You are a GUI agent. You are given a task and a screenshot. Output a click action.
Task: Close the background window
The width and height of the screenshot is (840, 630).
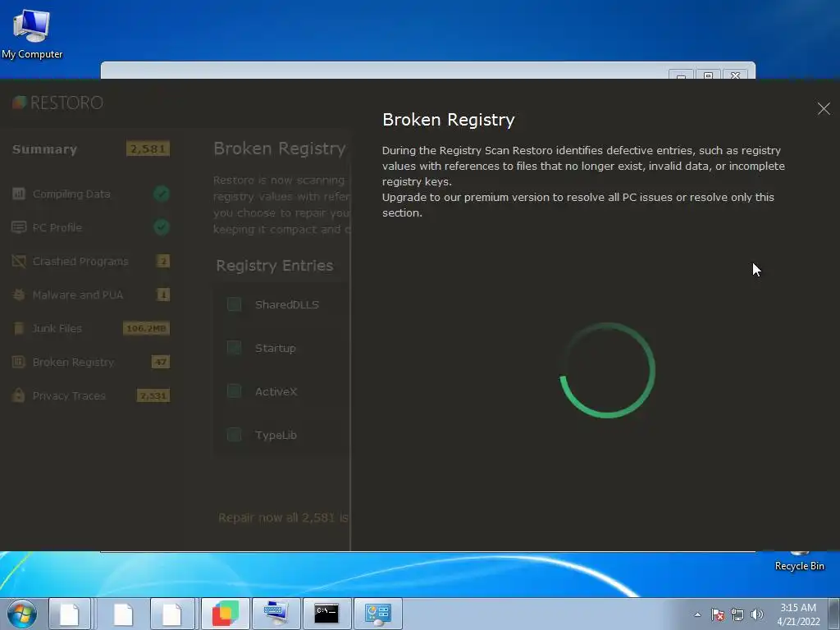[x=736, y=75]
